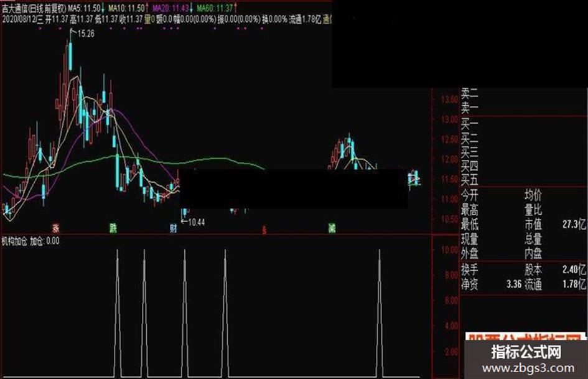
Task: Click the blue 财 financial marker
Action: point(173,227)
